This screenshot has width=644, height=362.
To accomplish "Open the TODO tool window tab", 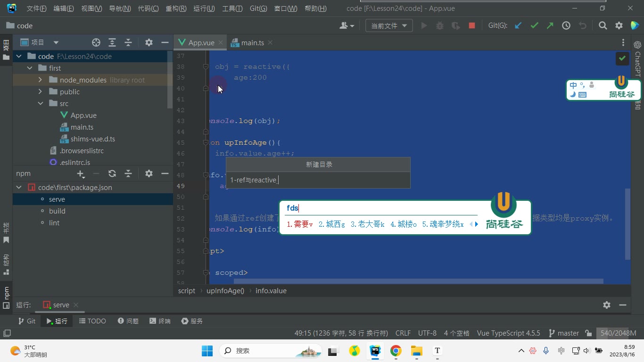I will (92, 321).
